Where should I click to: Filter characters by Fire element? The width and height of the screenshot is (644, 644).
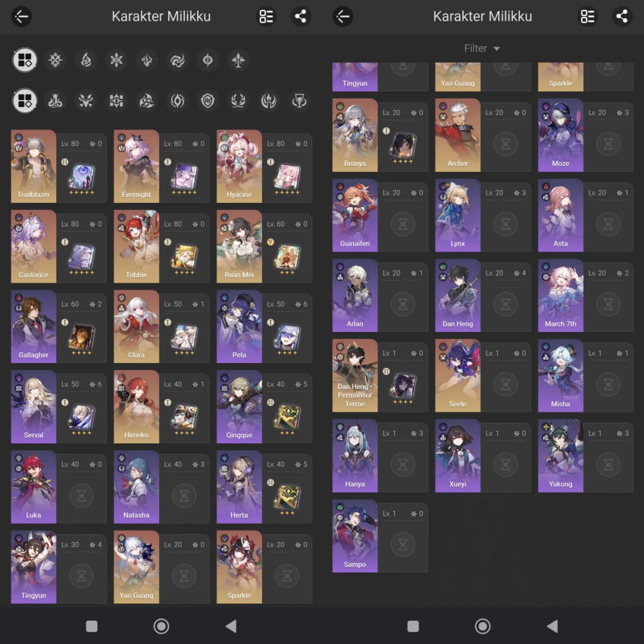[x=86, y=60]
